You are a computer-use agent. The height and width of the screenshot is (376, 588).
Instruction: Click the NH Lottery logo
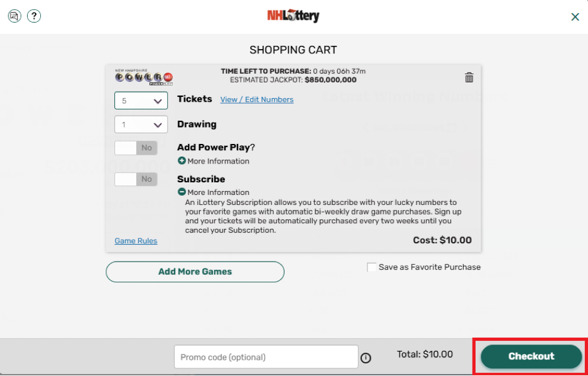293,16
